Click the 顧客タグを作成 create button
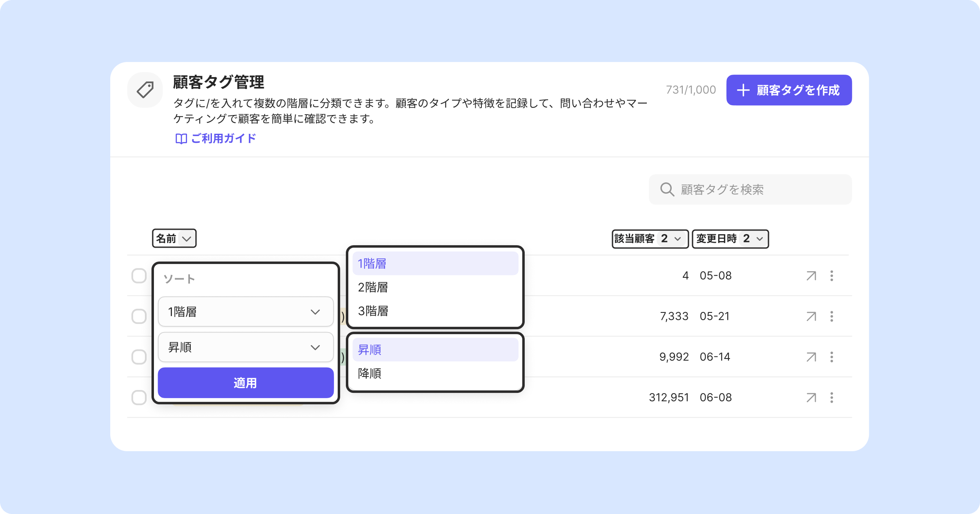 point(788,90)
